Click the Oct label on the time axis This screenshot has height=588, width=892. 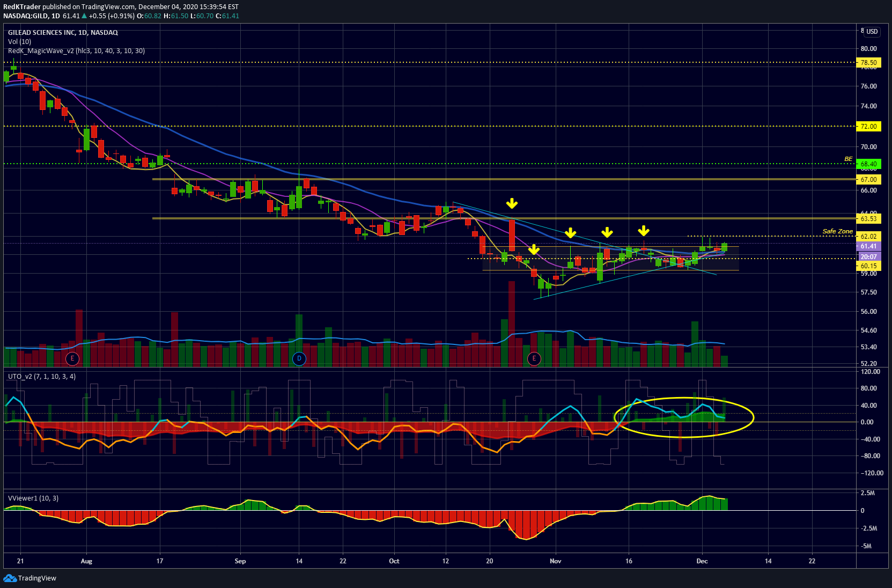pos(394,561)
